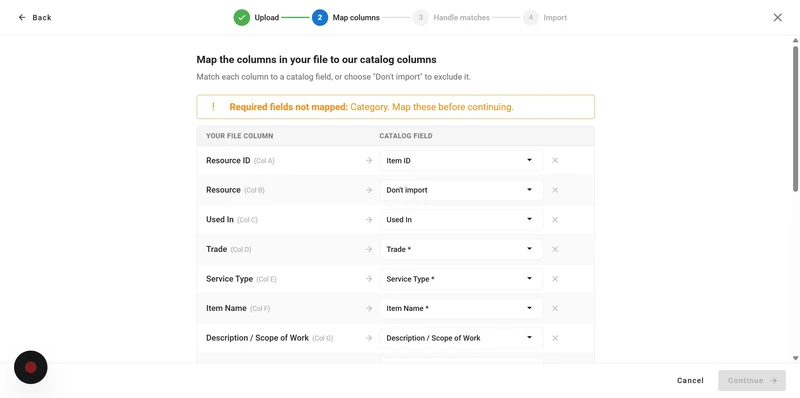Clear the mapping for Service Type row
Image resolution: width=800 pixels, height=398 pixels.
coord(555,279)
